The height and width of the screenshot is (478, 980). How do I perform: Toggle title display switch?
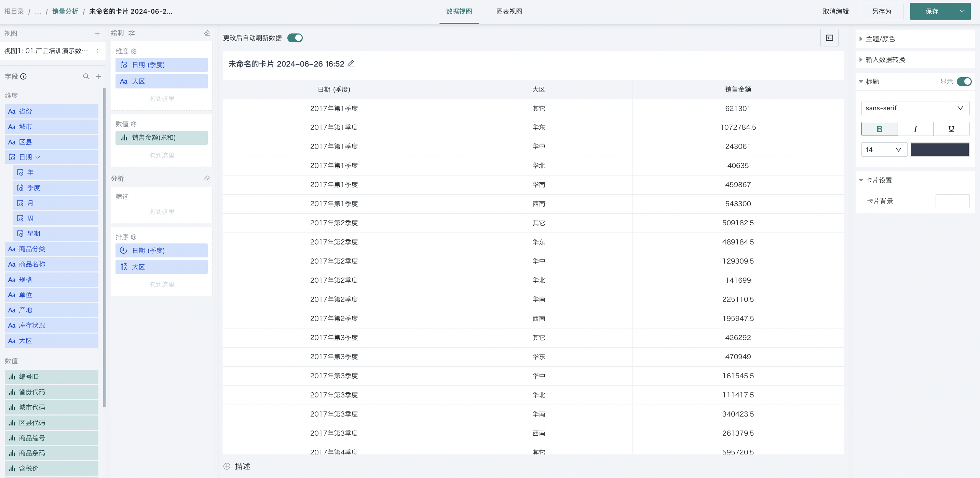click(964, 81)
